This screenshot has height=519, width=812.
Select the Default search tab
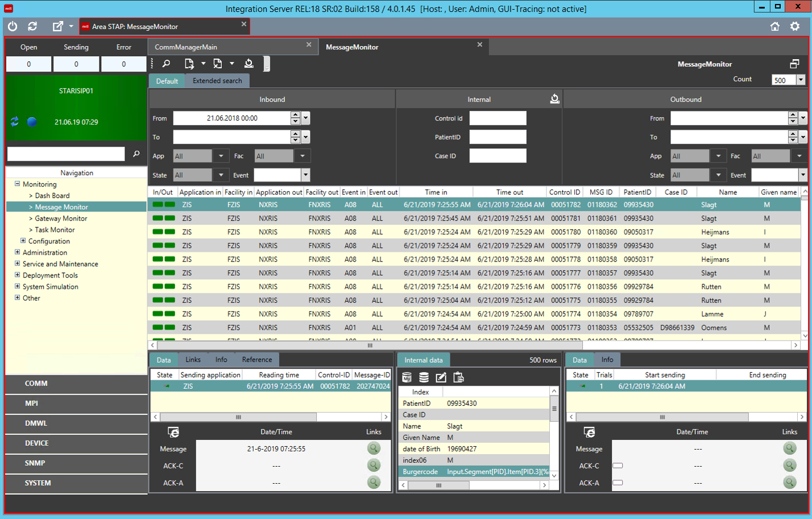pyautogui.click(x=167, y=81)
